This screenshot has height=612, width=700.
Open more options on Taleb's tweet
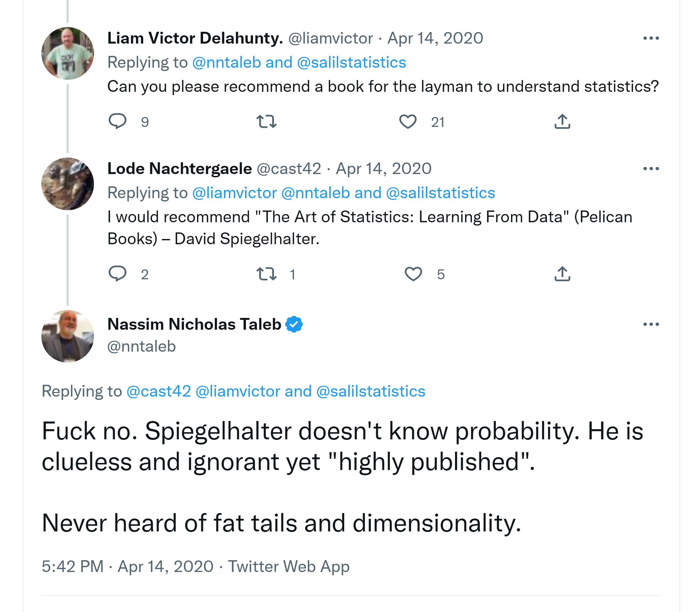[651, 324]
